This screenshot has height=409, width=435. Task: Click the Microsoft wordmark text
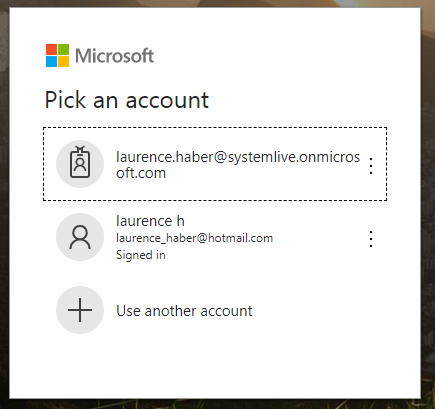click(115, 55)
